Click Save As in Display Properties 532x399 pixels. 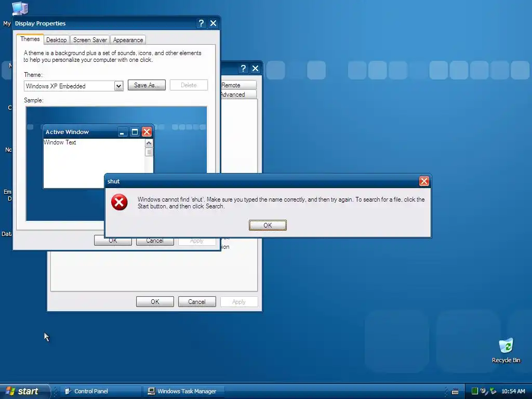147,85
